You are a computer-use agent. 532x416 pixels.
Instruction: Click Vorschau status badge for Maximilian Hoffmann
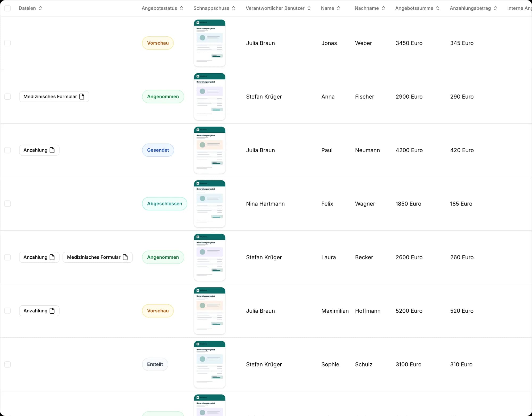pos(158,311)
